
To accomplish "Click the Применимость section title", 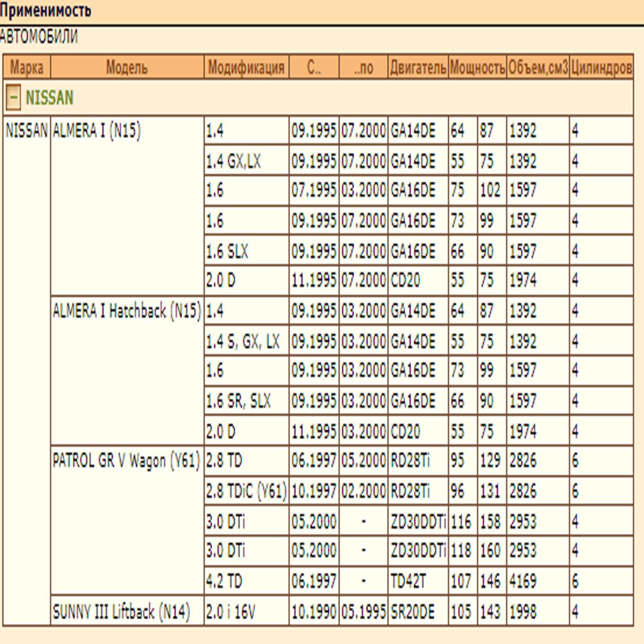I will coord(45,10).
